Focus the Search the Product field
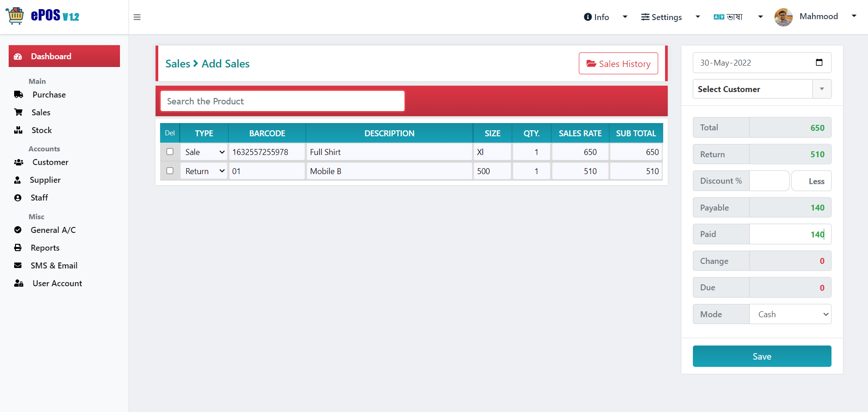Screen dimensions: 868x412 point(282,101)
